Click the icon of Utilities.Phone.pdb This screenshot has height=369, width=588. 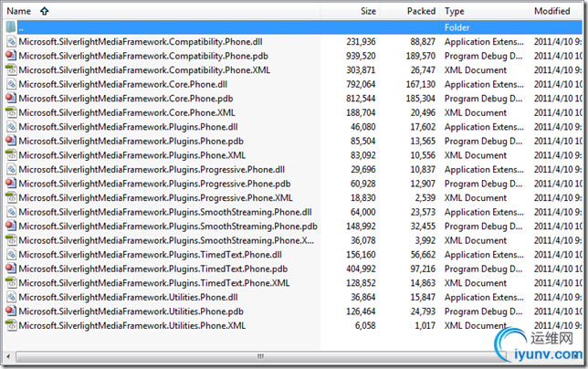click(x=11, y=311)
